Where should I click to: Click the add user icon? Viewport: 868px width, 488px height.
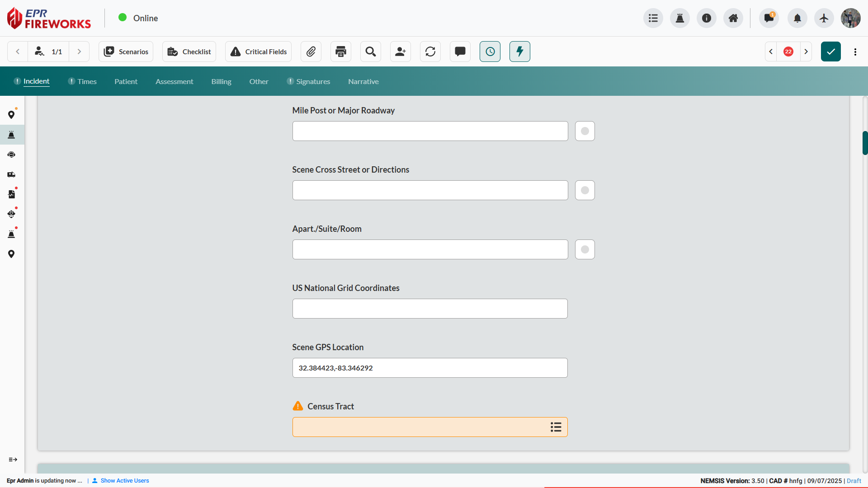click(x=401, y=52)
